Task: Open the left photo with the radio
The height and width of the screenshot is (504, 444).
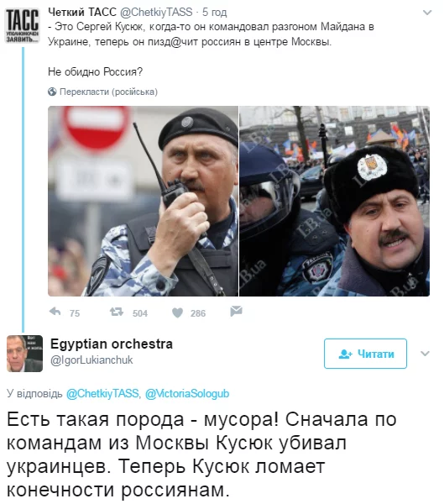Action: click(x=143, y=202)
